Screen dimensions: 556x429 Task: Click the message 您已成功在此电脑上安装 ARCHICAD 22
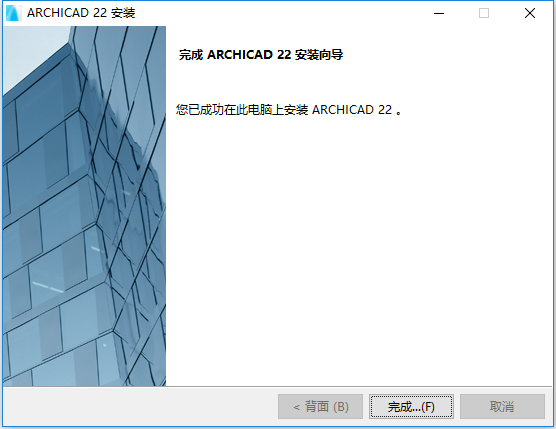(289, 110)
